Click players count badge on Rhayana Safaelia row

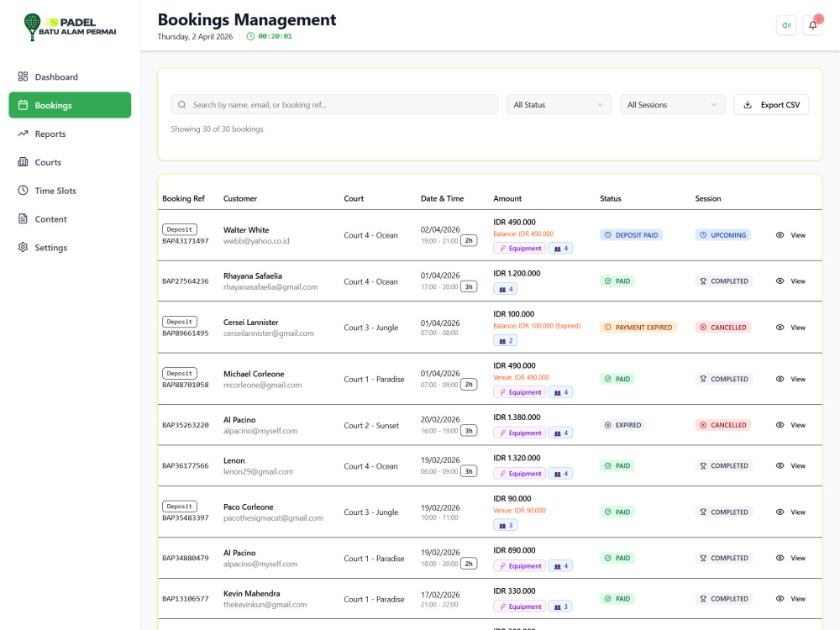pyautogui.click(x=505, y=289)
